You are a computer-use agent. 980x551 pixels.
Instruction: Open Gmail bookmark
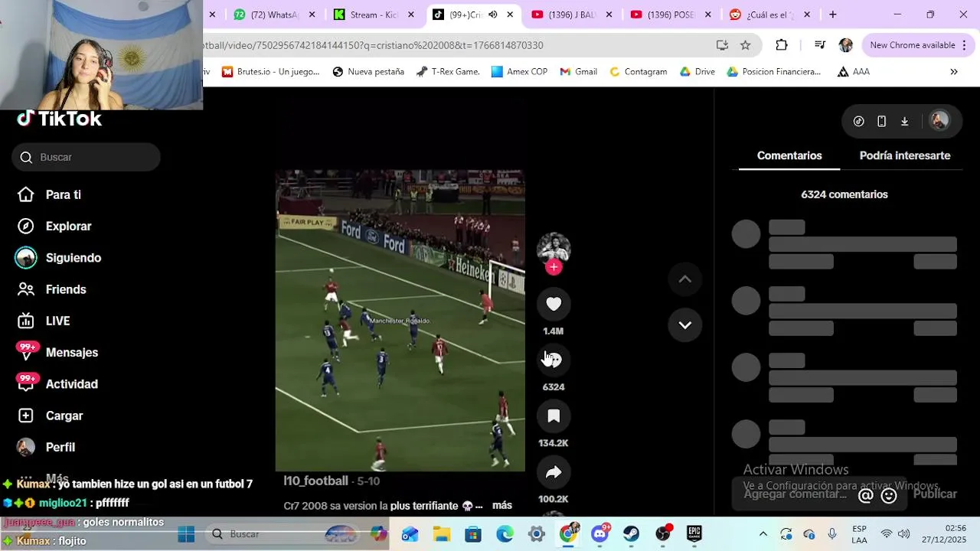(x=578, y=72)
